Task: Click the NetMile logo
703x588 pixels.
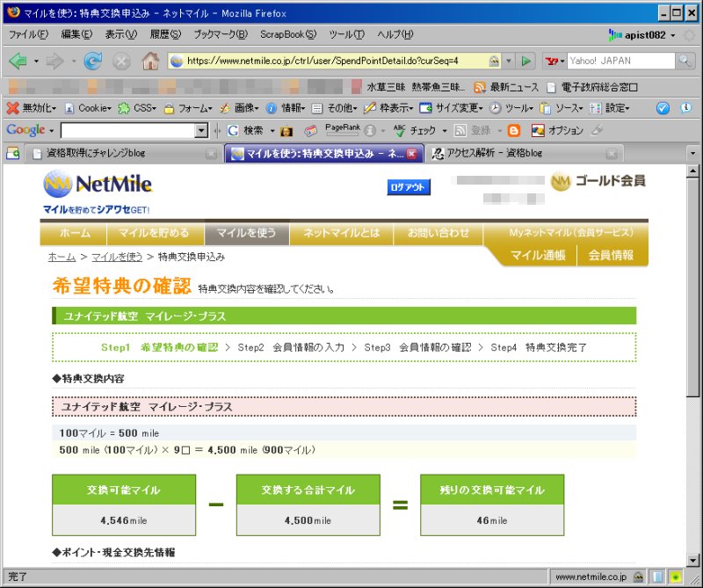Action: [98, 184]
